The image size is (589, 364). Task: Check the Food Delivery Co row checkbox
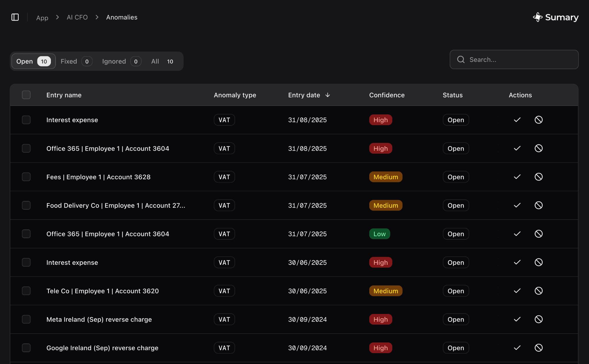click(26, 205)
